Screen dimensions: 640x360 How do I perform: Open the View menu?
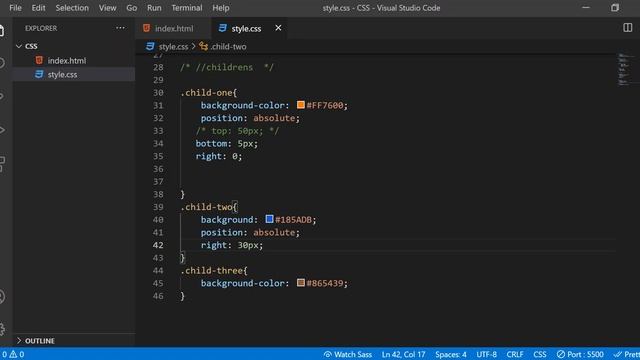click(107, 8)
